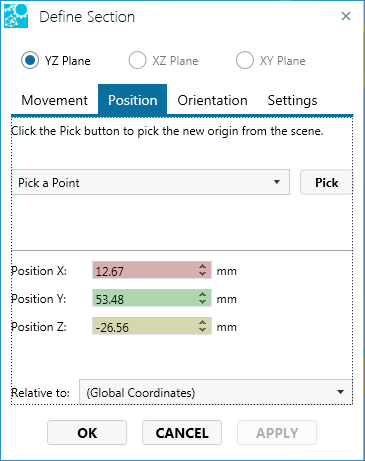Decrease Position X with down arrow
Screen dimensions: 365x461
click(202, 274)
